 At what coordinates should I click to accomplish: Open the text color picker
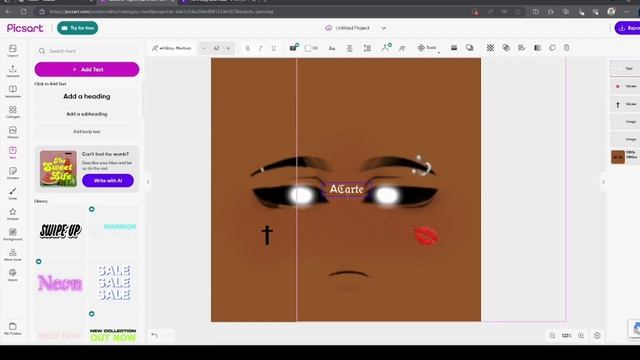click(x=293, y=48)
